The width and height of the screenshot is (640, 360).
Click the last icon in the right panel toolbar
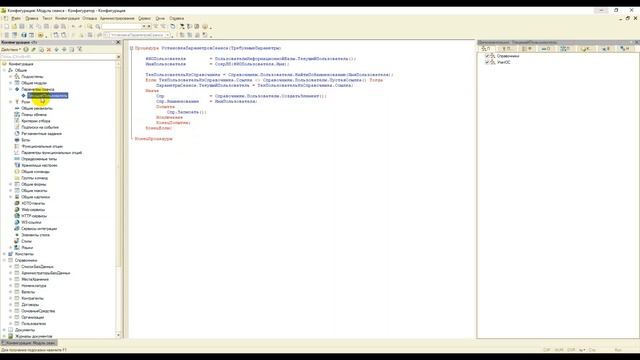click(x=624, y=49)
